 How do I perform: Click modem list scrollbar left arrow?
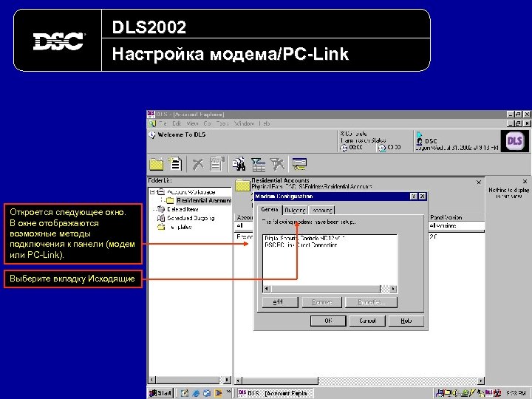tap(267, 289)
